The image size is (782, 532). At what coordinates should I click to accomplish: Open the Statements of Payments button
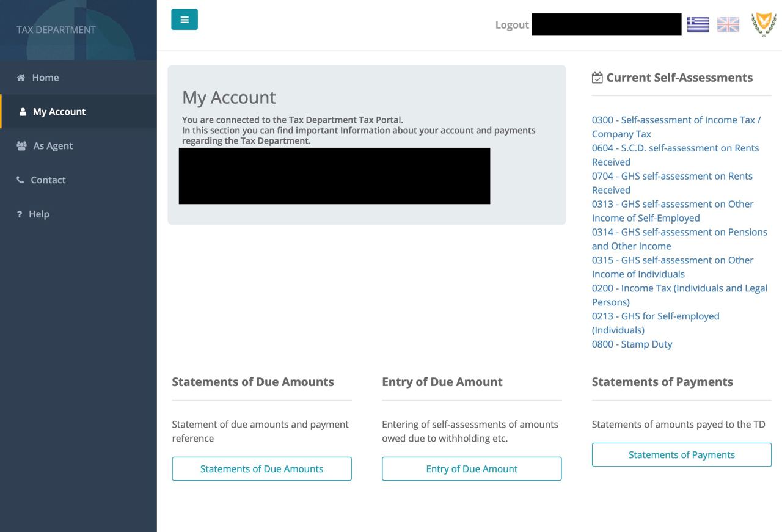(681, 455)
